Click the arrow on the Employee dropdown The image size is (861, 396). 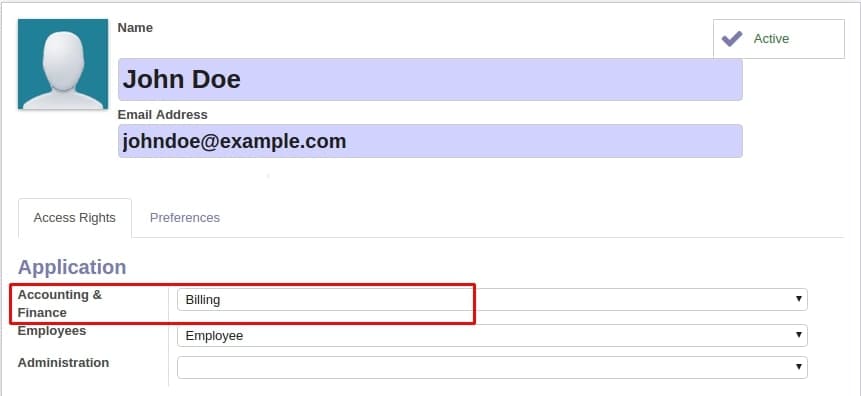click(x=799, y=335)
